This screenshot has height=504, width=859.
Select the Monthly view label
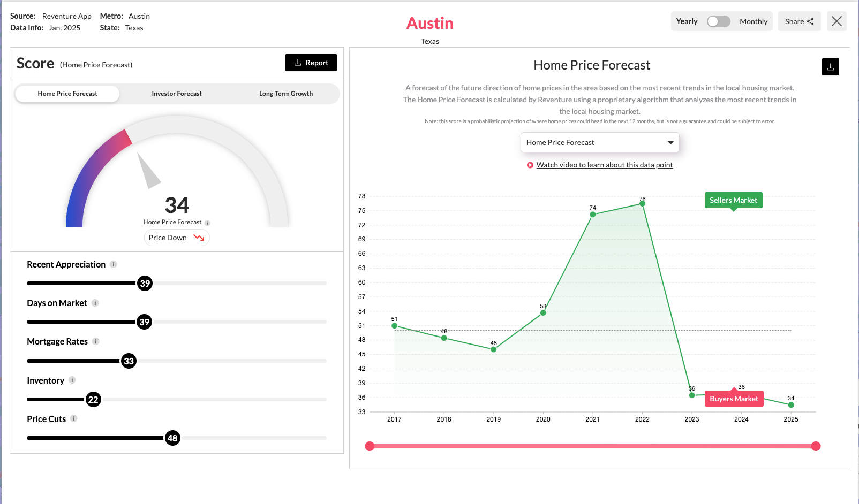click(x=753, y=21)
